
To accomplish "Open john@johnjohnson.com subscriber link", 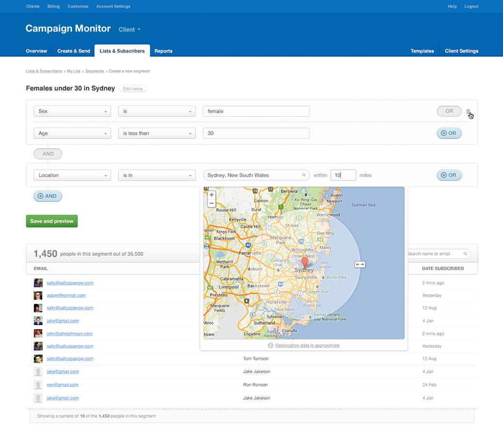I will (70, 334).
